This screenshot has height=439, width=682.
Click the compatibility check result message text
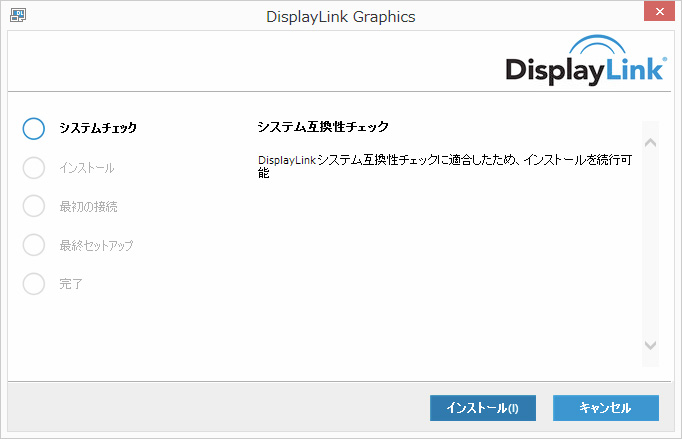point(445,166)
